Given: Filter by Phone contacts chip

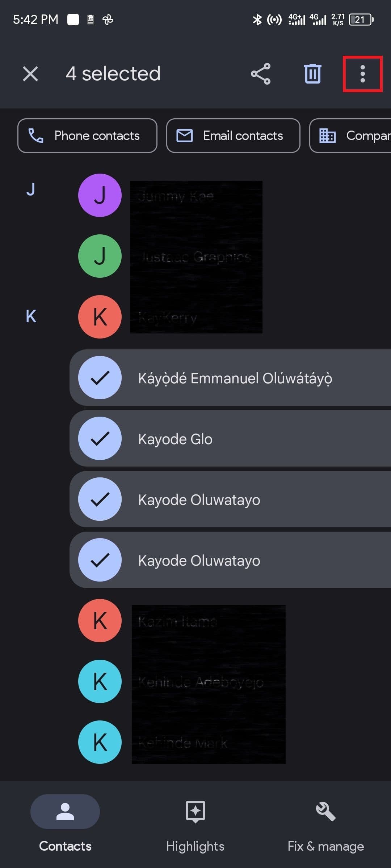Looking at the screenshot, I should click(x=87, y=136).
